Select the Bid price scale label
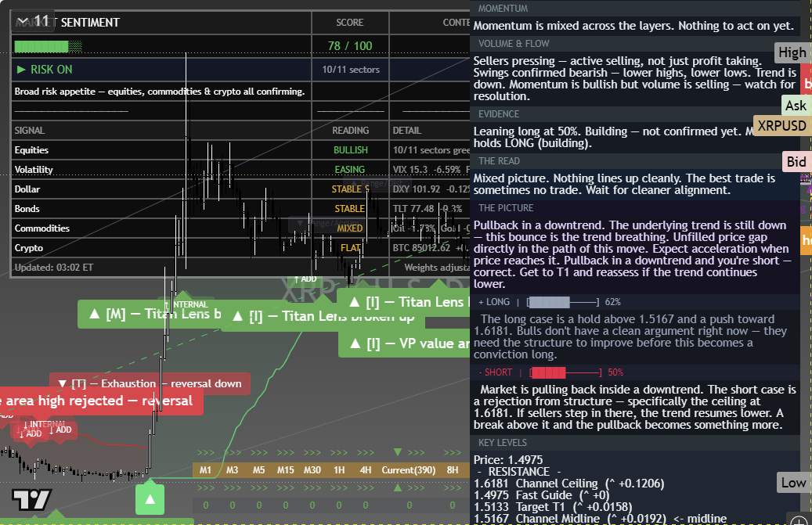 click(x=796, y=162)
